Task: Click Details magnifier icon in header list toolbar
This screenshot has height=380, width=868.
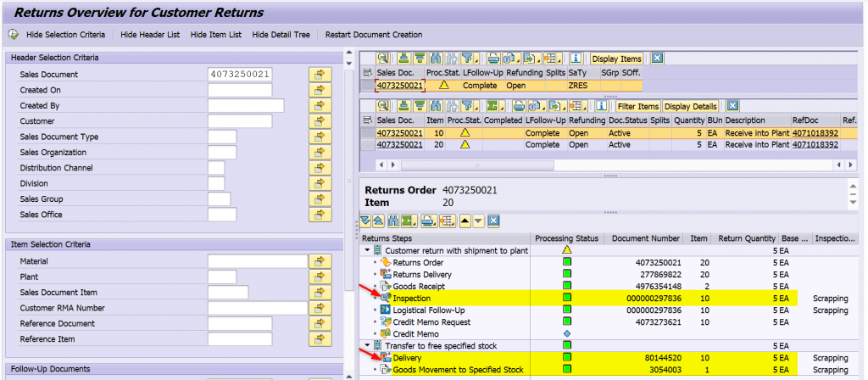Action: [383, 59]
